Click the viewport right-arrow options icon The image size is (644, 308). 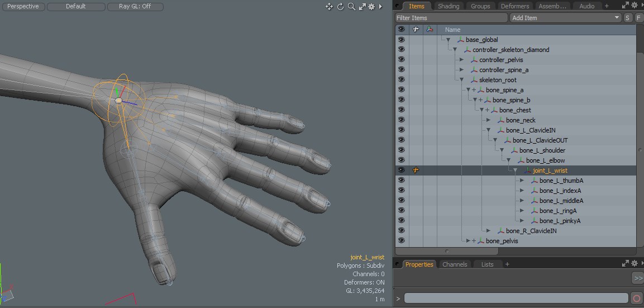tap(380, 7)
